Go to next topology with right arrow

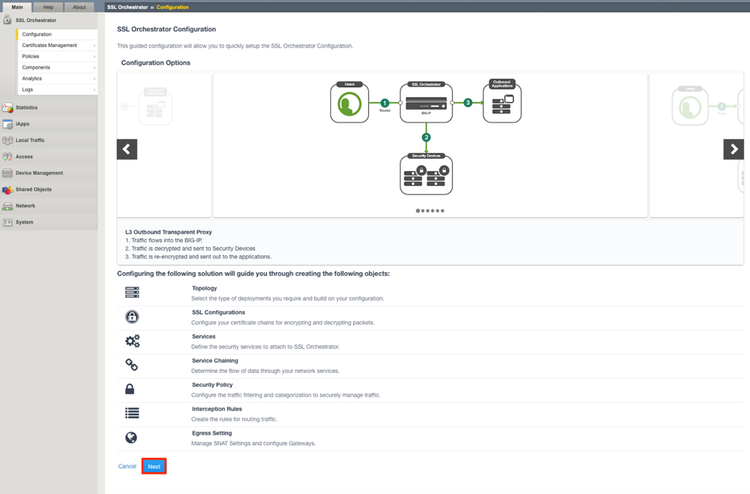pos(734,149)
